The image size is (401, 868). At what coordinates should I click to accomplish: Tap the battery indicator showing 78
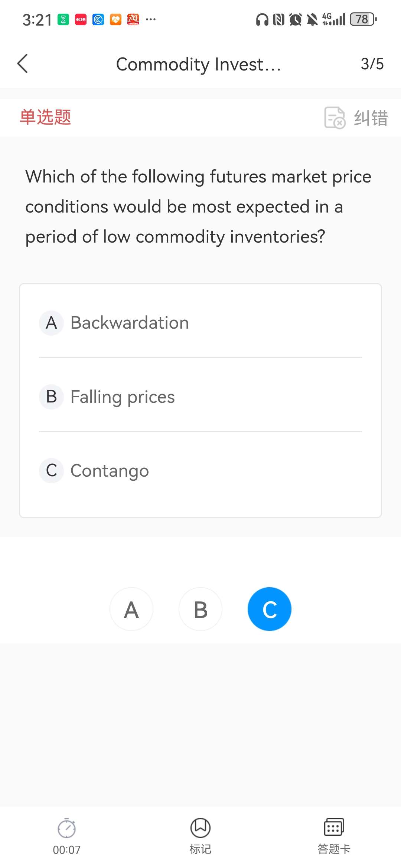[363, 19]
